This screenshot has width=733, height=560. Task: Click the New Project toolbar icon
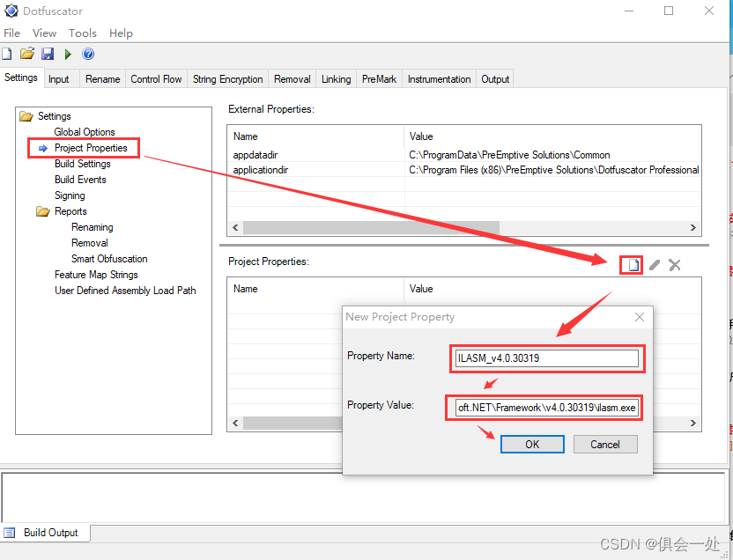[x=6, y=55]
